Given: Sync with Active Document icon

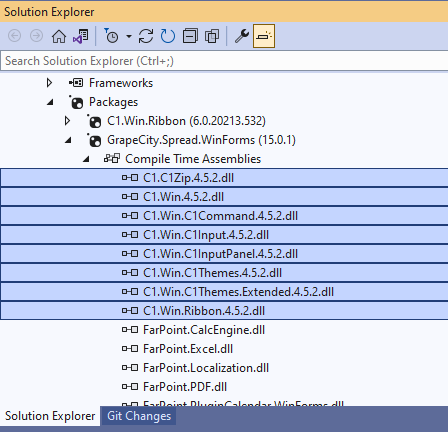Looking at the screenshot, I should (x=146, y=36).
